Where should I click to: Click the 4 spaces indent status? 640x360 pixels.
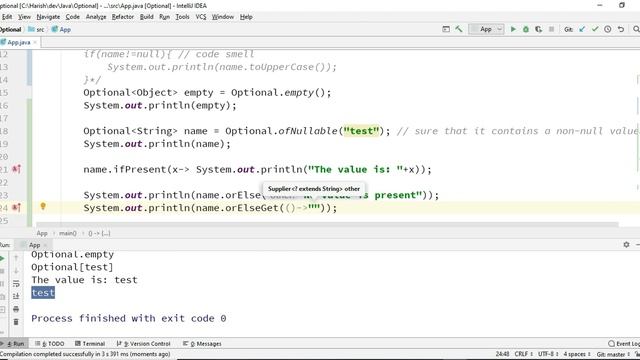577,354
